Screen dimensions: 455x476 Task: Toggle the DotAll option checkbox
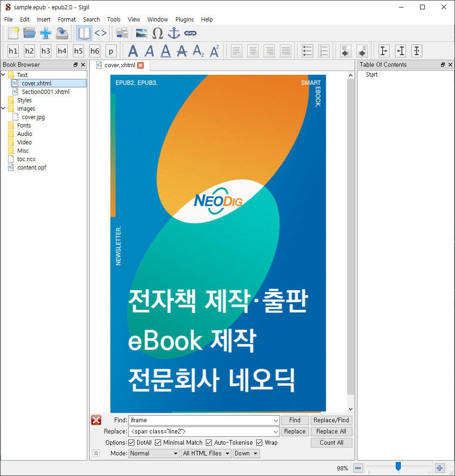point(132,443)
